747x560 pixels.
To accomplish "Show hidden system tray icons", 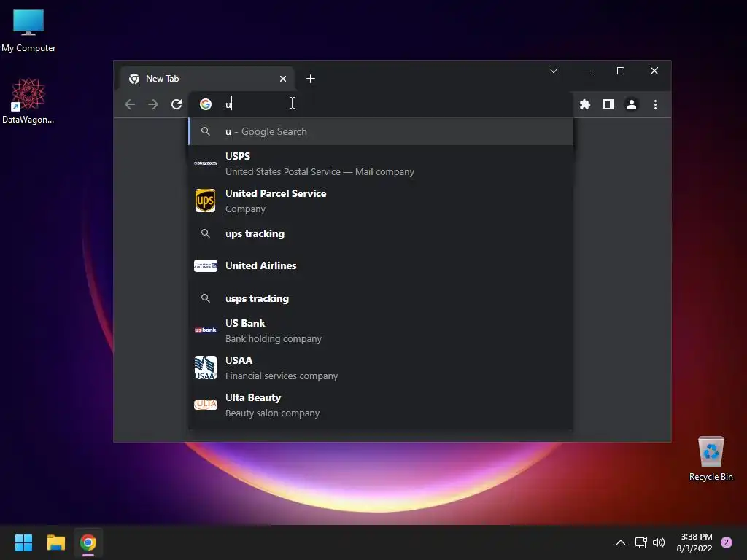I will (x=621, y=542).
